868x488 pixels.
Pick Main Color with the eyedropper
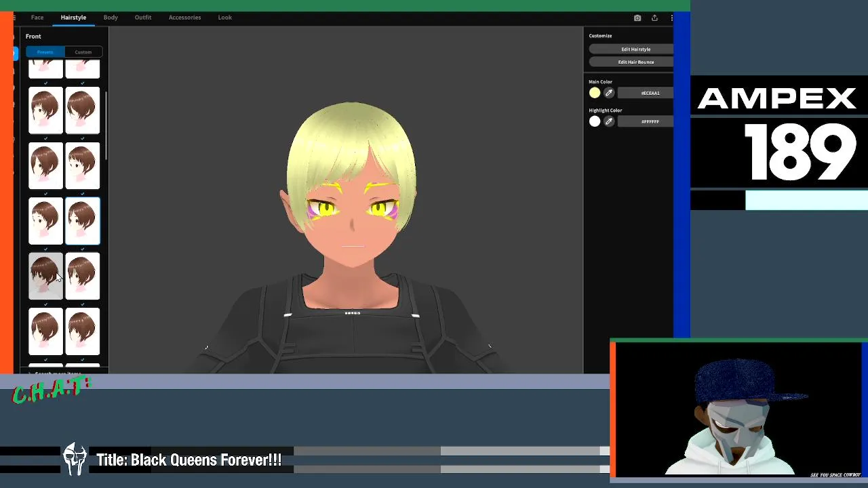point(609,93)
